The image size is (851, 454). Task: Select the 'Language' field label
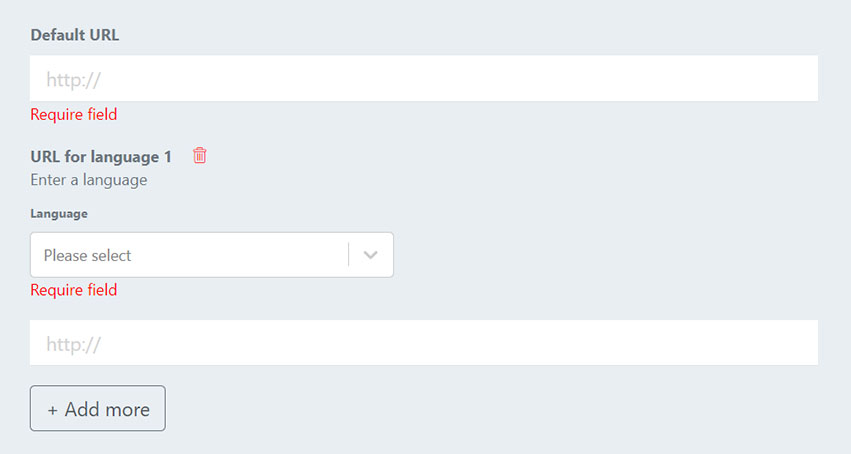point(59,214)
